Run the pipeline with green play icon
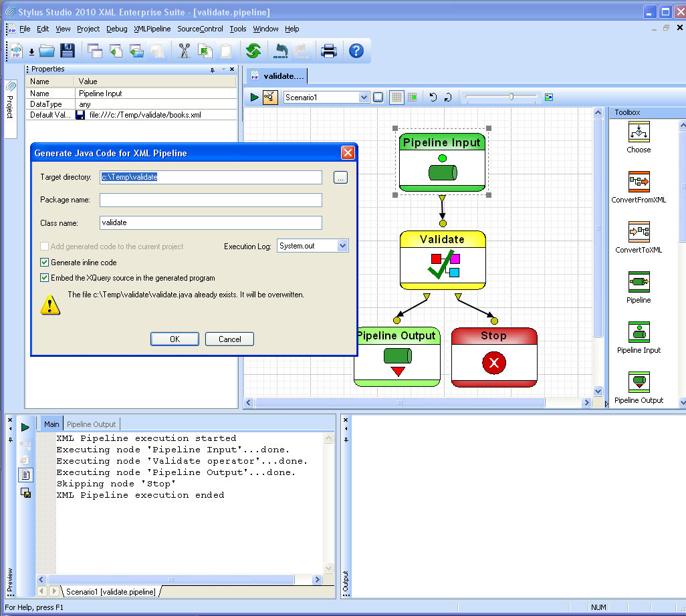Screen dimensions: 686x616 click(254, 98)
